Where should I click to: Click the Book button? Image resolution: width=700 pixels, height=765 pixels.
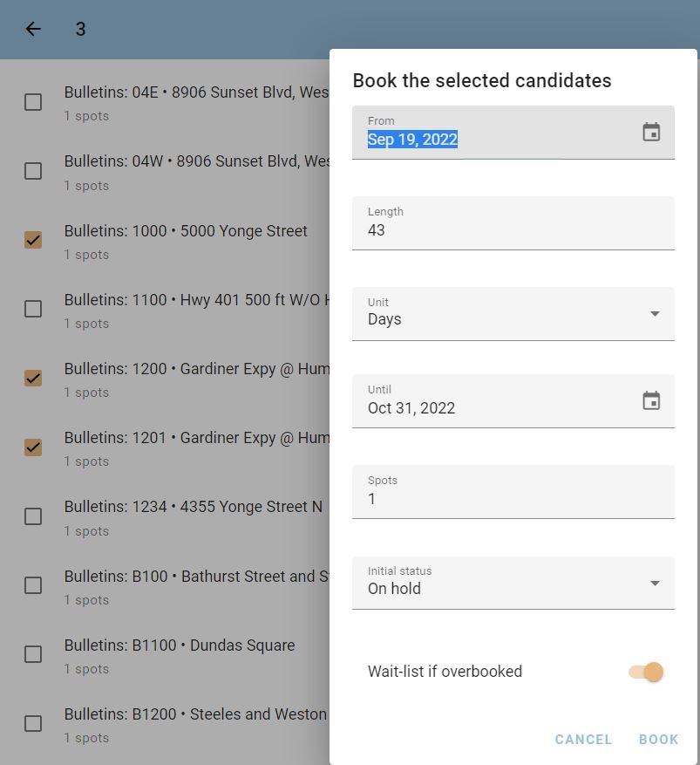[658, 739]
